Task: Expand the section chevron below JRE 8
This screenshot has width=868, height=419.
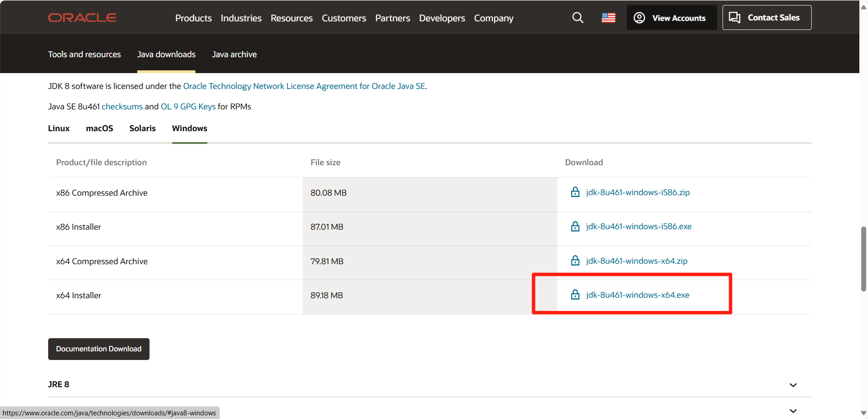Action: (x=793, y=411)
